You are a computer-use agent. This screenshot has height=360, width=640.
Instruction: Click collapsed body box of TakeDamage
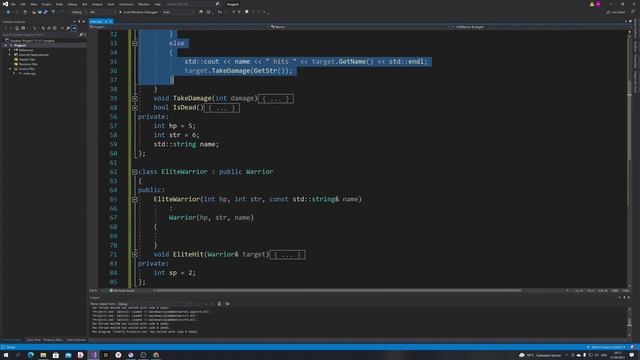point(276,99)
